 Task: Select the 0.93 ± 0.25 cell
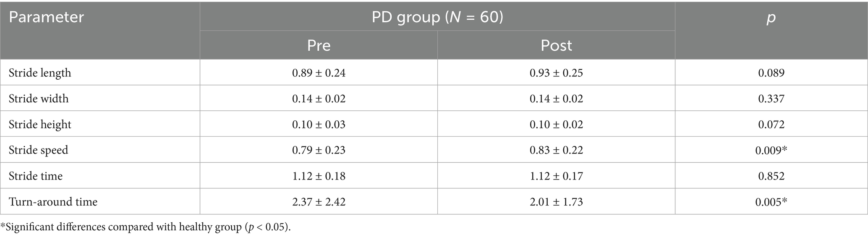tap(556, 73)
